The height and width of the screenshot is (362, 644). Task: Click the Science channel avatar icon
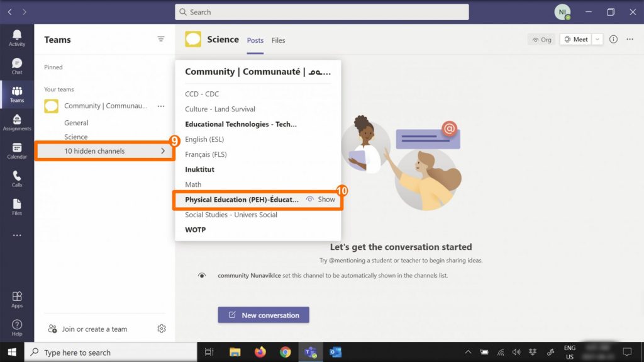pyautogui.click(x=193, y=40)
